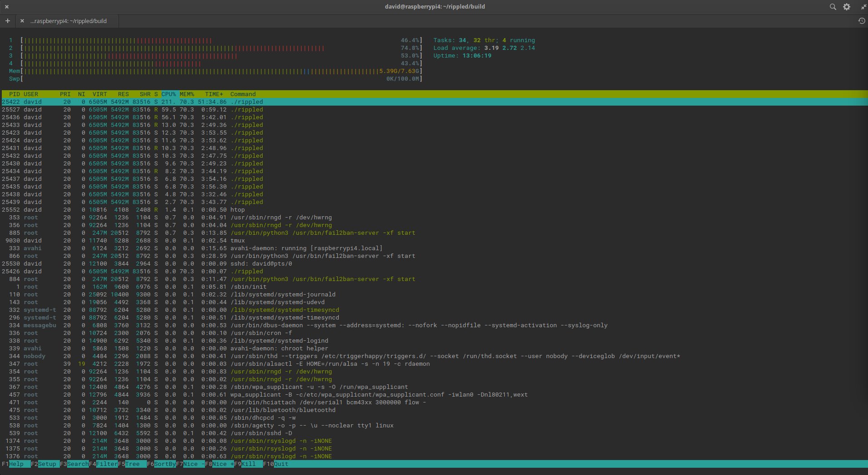Select process row PID 25527 ./rippled
Screen dimensions: 868x475
point(434,110)
